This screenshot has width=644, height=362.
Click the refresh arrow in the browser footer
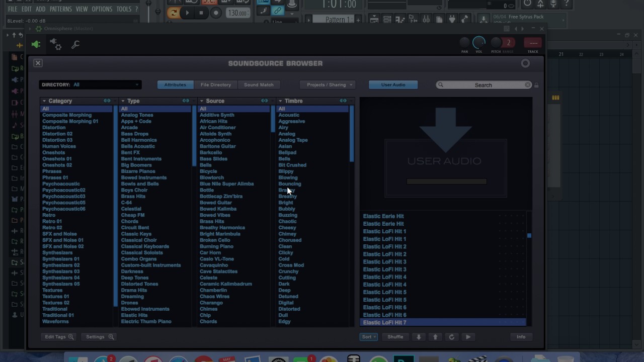tap(451, 337)
